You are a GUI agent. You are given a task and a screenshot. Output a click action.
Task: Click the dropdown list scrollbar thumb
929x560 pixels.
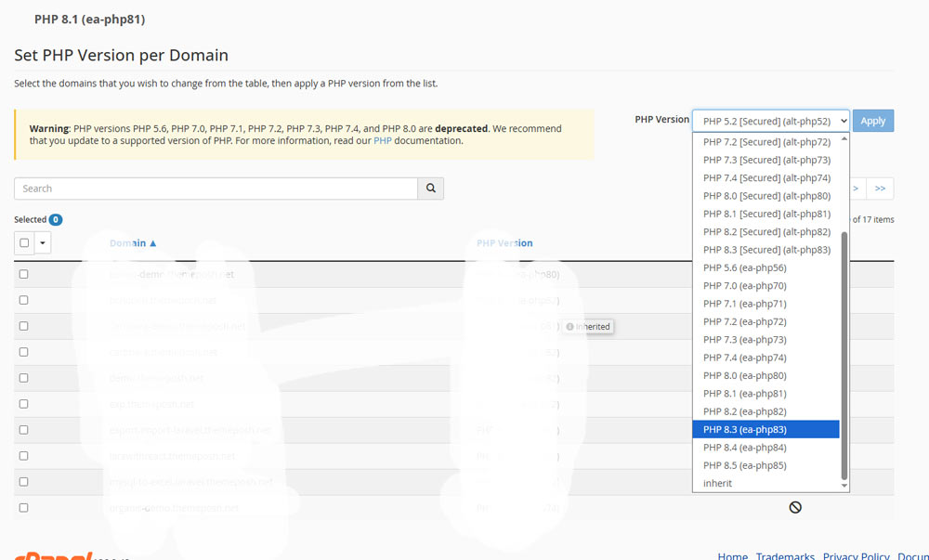pyautogui.click(x=844, y=353)
